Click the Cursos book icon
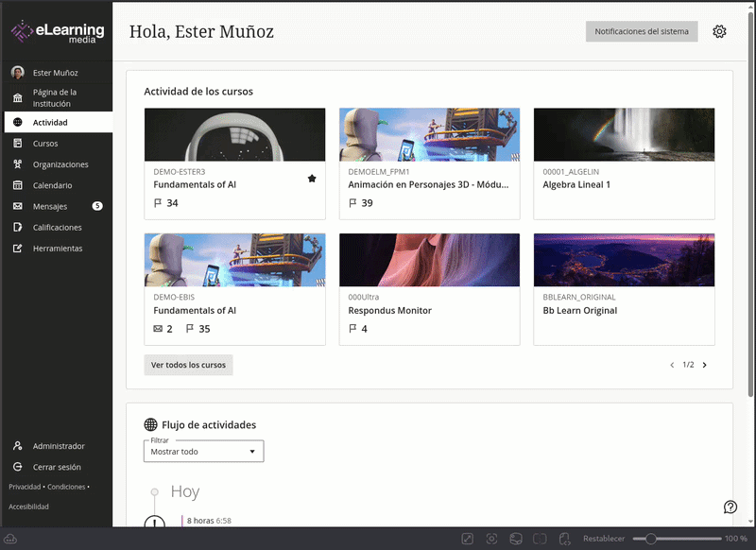The height and width of the screenshot is (550, 756). tap(18, 143)
